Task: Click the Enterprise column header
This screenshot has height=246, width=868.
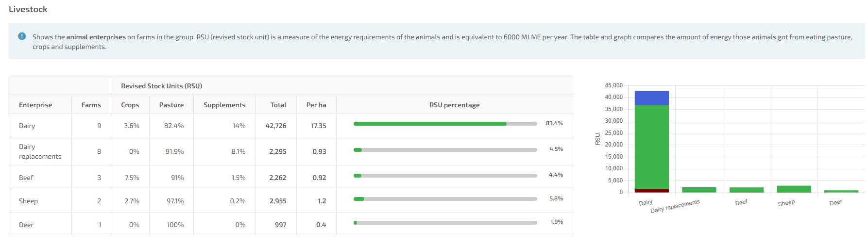Action: point(35,105)
